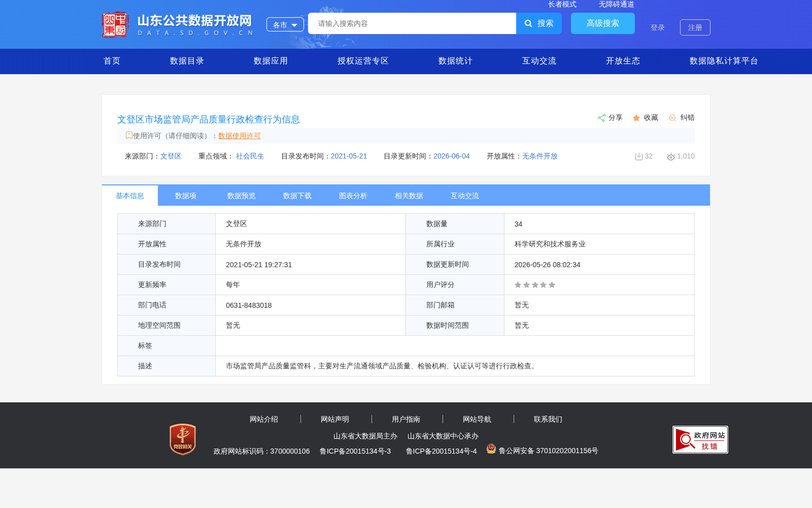Image resolution: width=812 pixels, height=508 pixels.
Task: Click the 科学研究和技术服务业 industry cell
Action: (x=599, y=244)
